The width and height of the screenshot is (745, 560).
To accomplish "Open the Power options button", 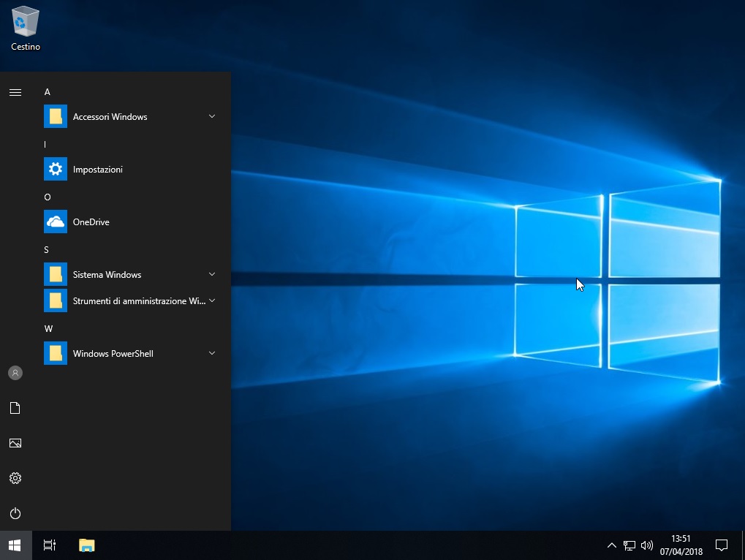I will tap(15, 513).
